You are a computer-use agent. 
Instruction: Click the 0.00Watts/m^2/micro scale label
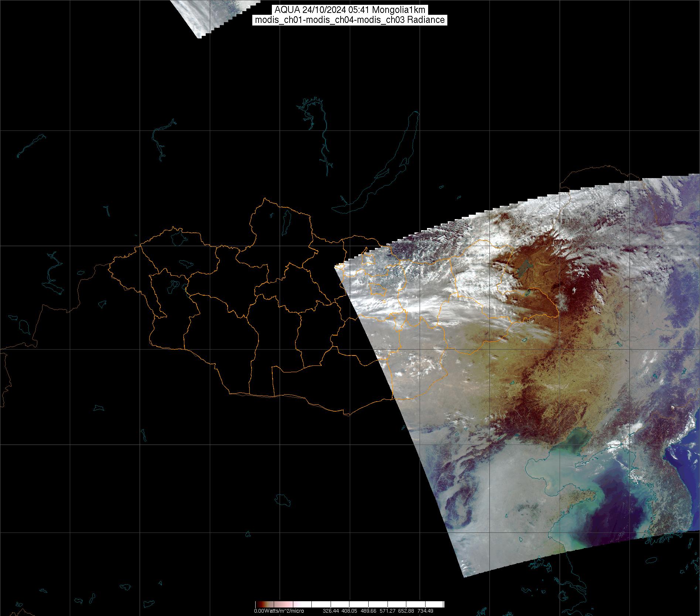point(279,611)
